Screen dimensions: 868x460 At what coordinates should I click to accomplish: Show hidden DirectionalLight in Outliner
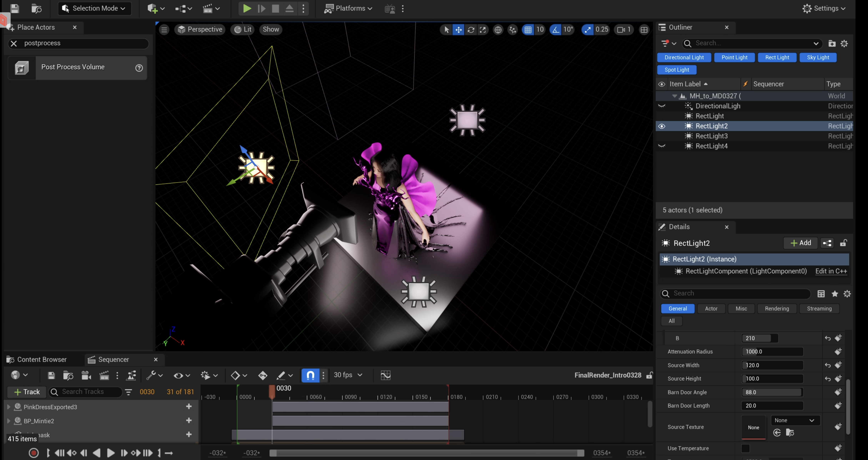point(662,106)
